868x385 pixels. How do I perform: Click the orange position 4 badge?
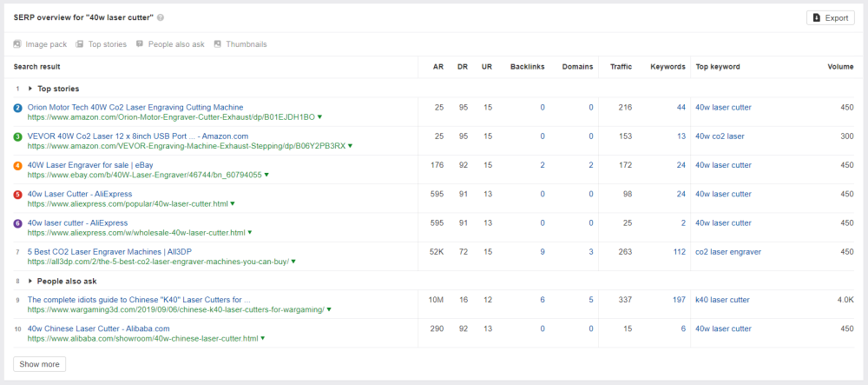click(x=17, y=165)
